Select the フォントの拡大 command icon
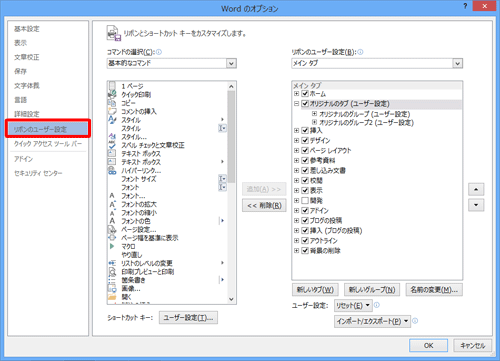The width and height of the screenshot is (500, 361). (x=112, y=204)
